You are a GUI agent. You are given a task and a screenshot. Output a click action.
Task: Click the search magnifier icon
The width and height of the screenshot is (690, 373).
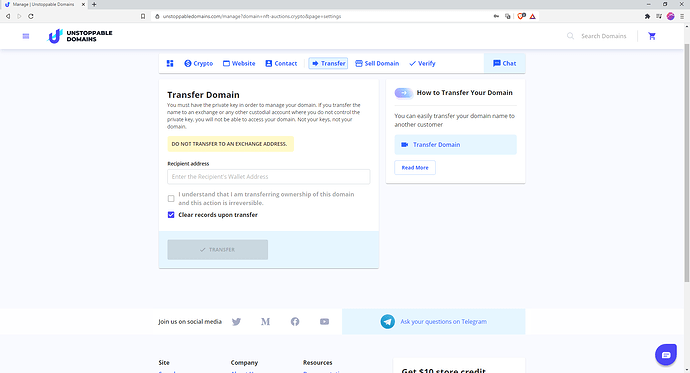click(570, 36)
